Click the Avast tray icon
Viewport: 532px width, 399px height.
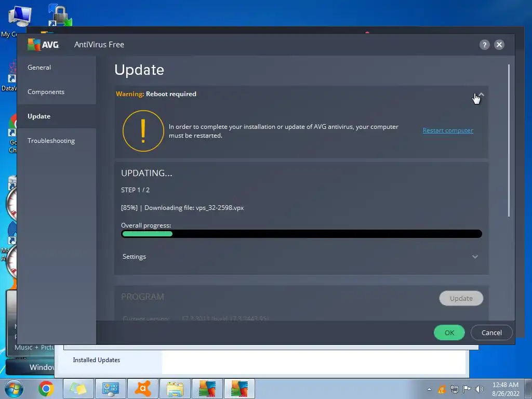pos(442,389)
